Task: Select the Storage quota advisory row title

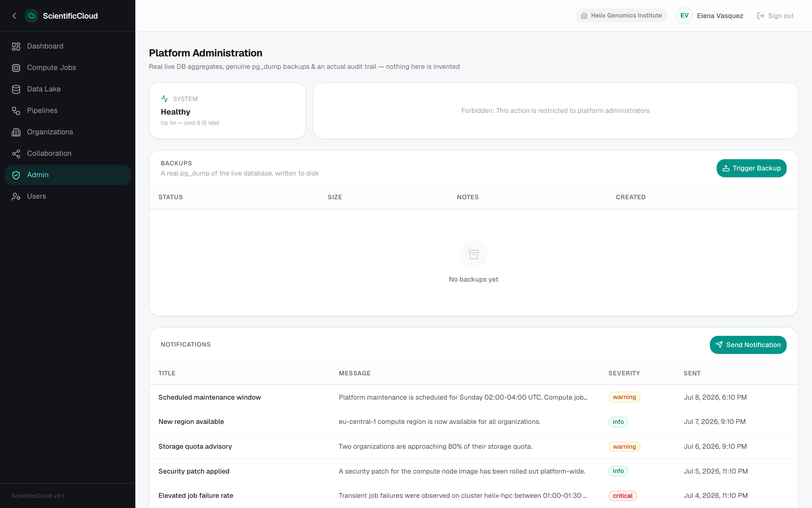Action: (195, 446)
